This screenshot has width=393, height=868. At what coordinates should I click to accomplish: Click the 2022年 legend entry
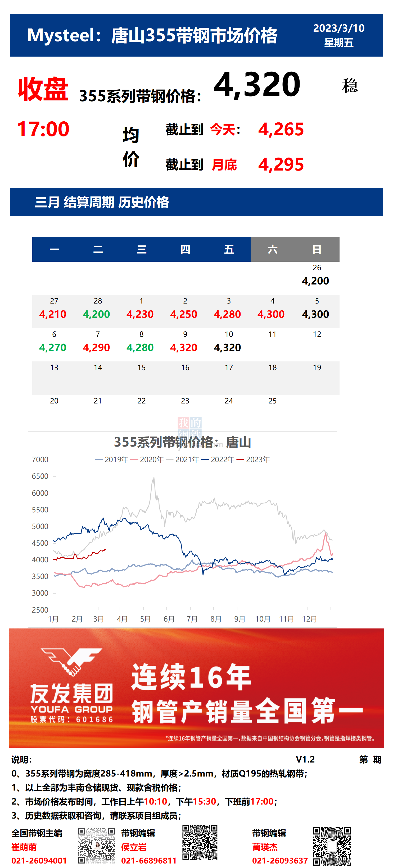click(x=218, y=460)
